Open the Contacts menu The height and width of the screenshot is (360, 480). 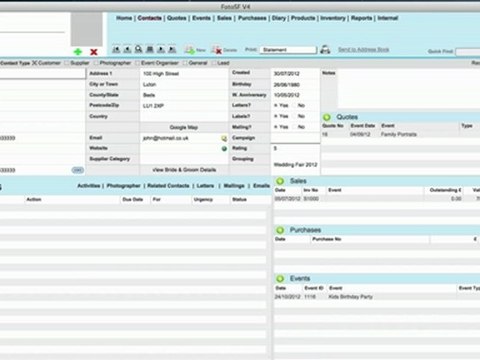[150, 18]
